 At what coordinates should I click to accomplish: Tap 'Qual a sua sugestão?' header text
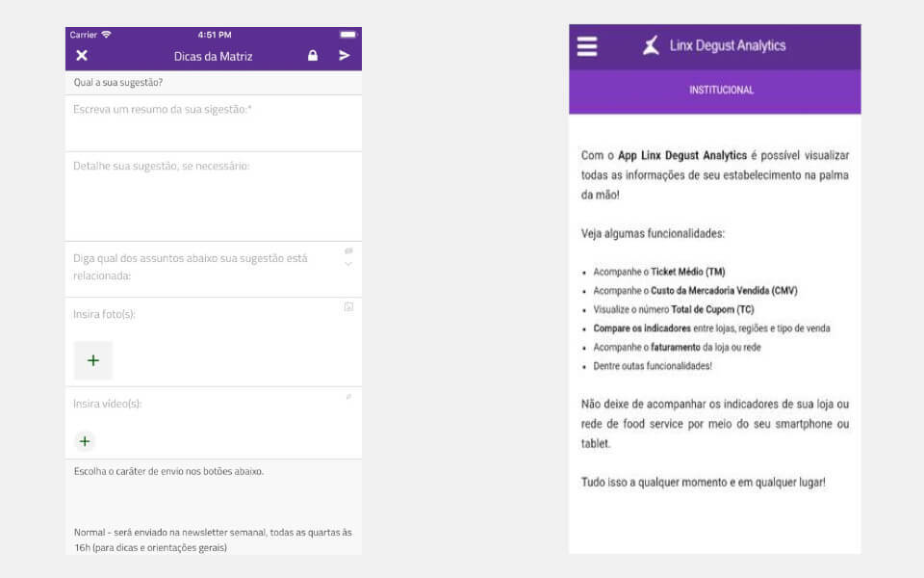[x=117, y=83]
